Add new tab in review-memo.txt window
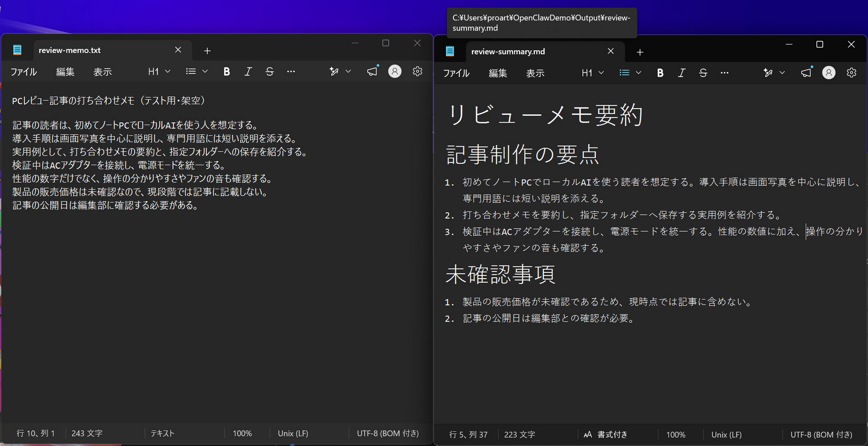The height and width of the screenshot is (446, 868). [x=208, y=51]
